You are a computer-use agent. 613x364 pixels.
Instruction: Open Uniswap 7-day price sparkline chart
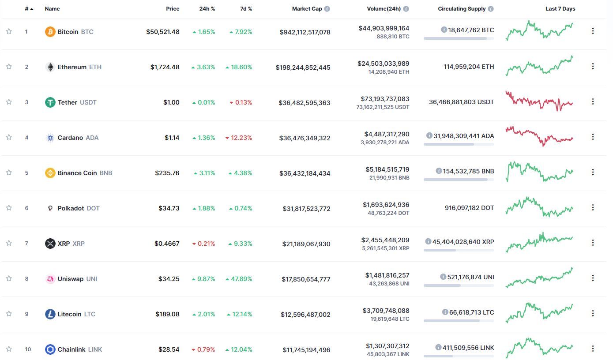539,278
